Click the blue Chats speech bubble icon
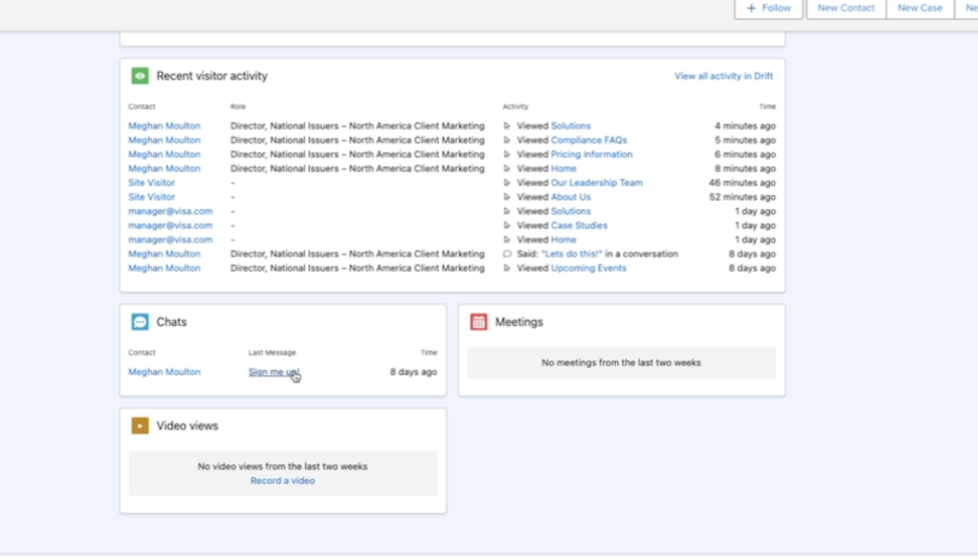 click(x=140, y=322)
